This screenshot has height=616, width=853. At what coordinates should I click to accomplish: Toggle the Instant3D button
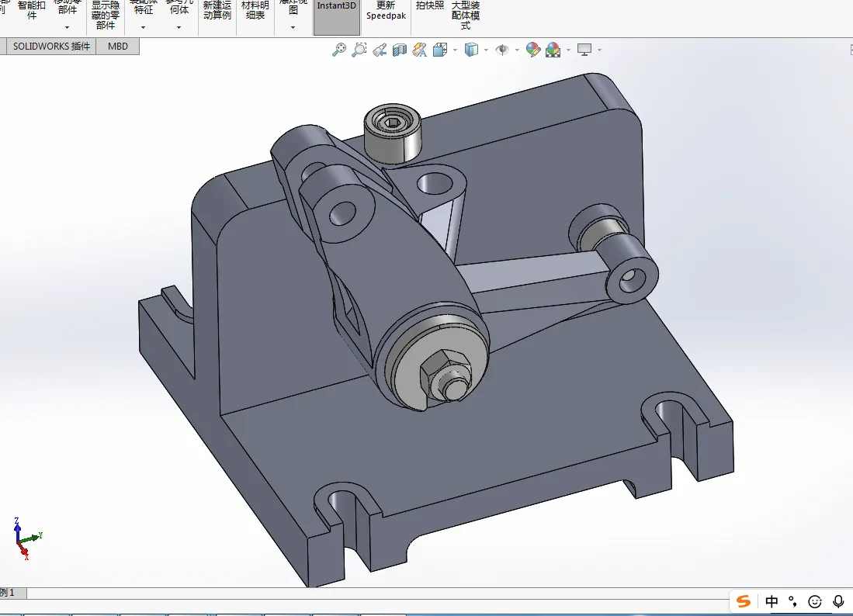[337, 17]
